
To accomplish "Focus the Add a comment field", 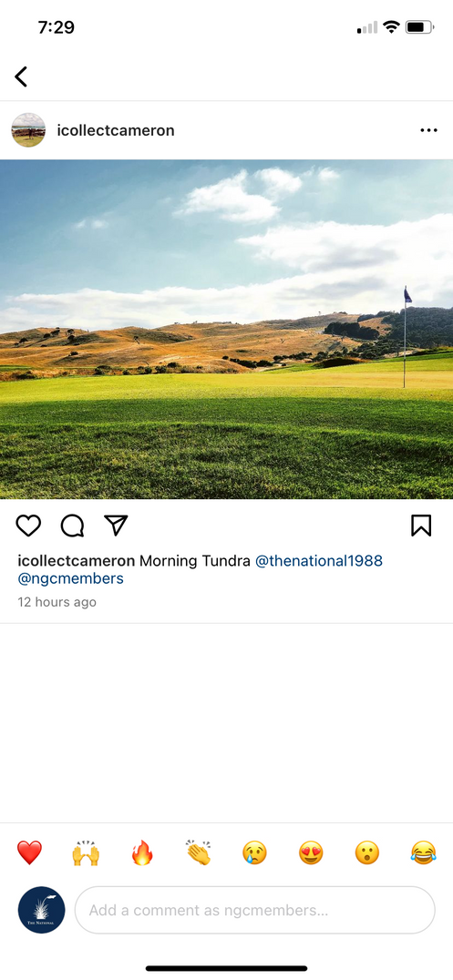I will pos(254,910).
